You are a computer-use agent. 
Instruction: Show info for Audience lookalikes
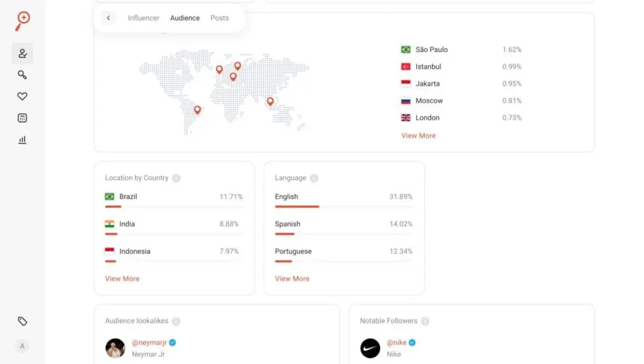pos(176,321)
